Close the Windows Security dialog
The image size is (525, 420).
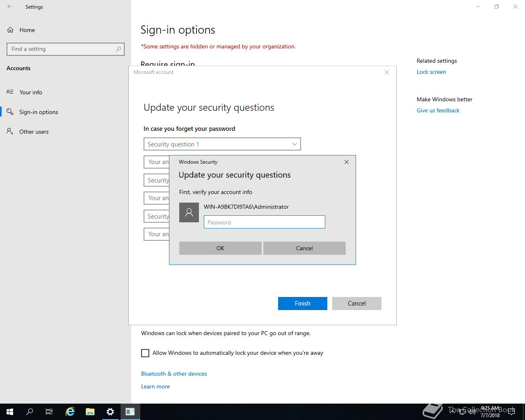347,162
